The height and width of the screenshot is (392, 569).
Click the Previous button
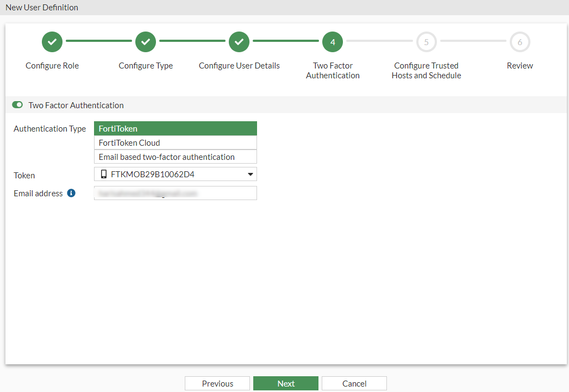pos(217,383)
